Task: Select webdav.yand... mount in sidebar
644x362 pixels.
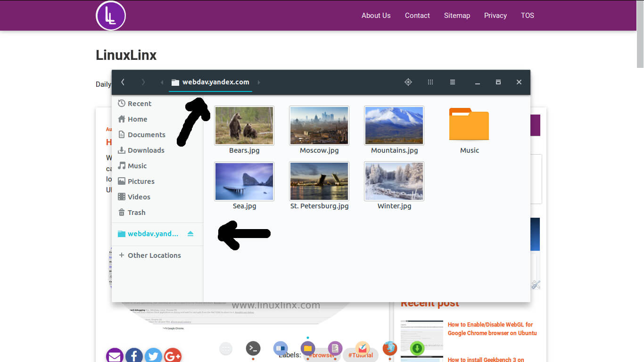Action: (157, 234)
